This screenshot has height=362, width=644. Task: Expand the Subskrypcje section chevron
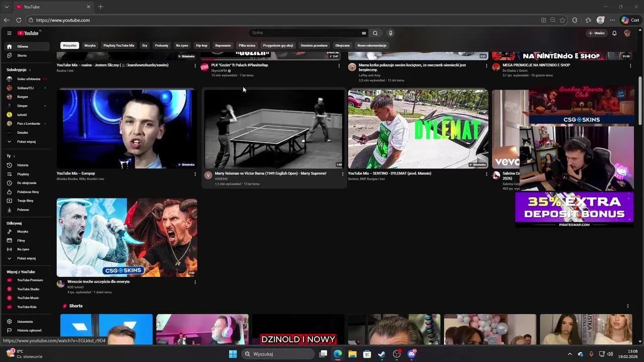tap(30, 70)
